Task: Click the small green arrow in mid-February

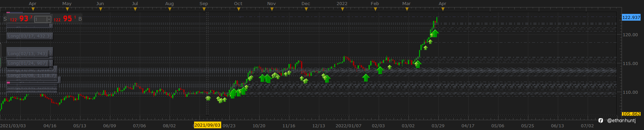Action: (x=390, y=67)
